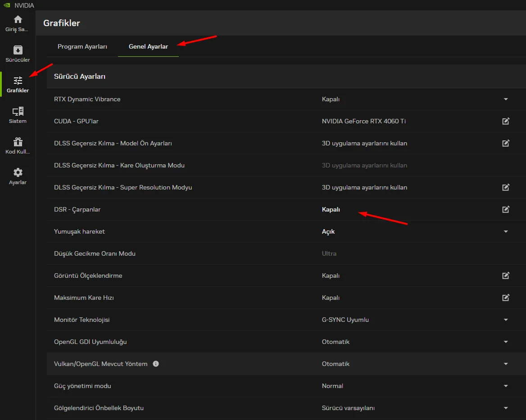The image size is (526, 420).
Task: Click the Grafikler page title
Action: [x=62, y=23]
